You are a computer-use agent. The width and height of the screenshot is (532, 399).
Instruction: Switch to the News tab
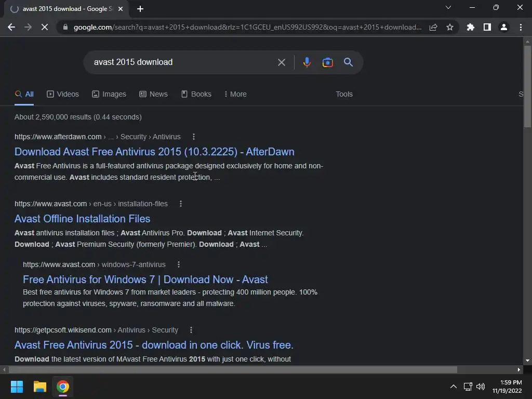pos(153,95)
